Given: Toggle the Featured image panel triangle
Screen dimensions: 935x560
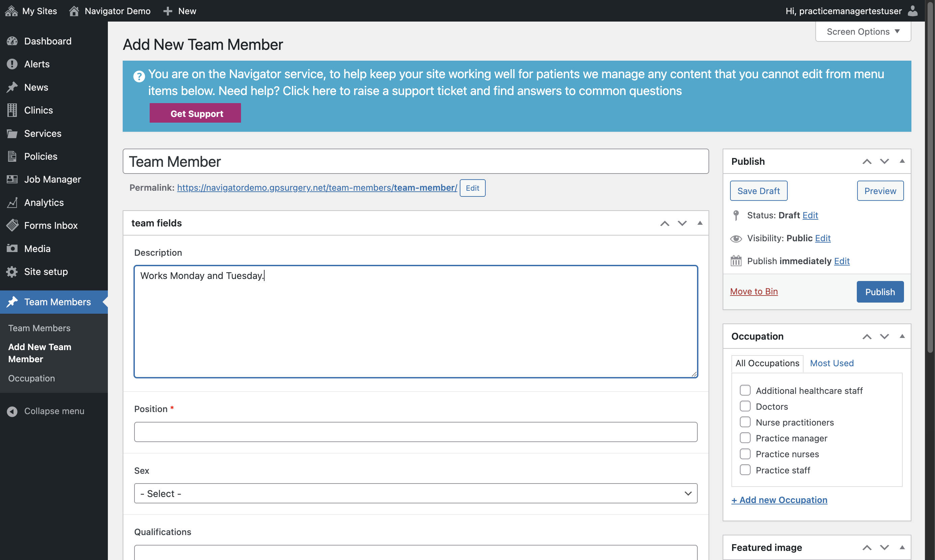Looking at the screenshot, I should point(902,547).
